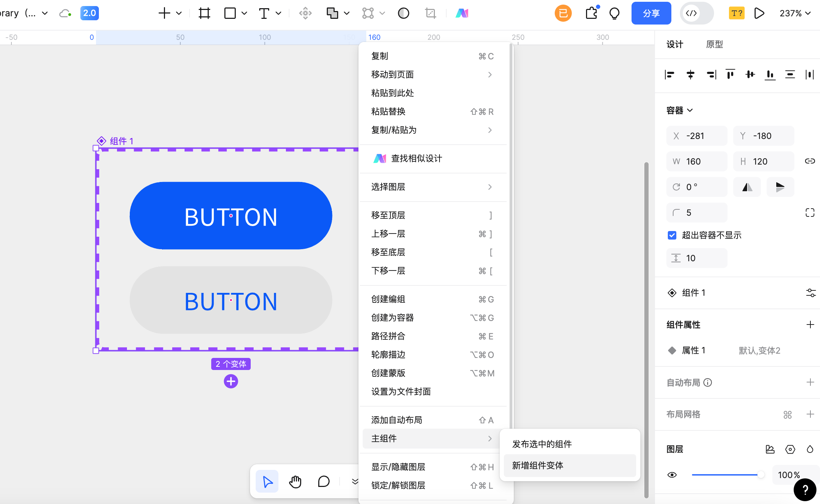Click the blue 分享 share button
Image resolution: width=820 pixels, height=504 pixels.
click(651, 14)
